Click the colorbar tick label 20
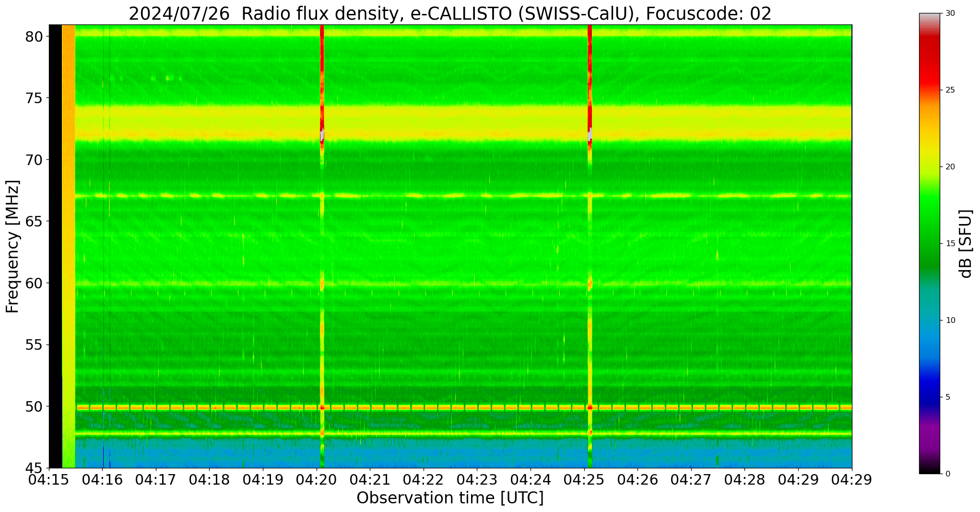This screenshot has height=512, width=980. click(949, 167)
